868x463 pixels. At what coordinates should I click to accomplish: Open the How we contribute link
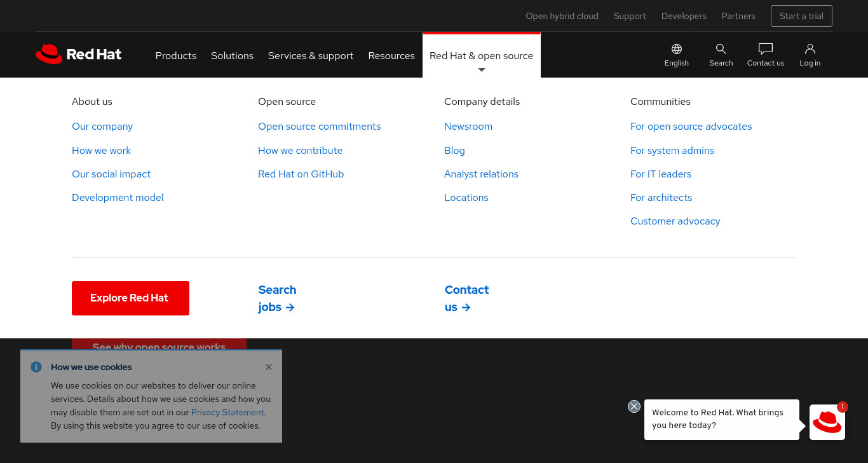point(300,150)
